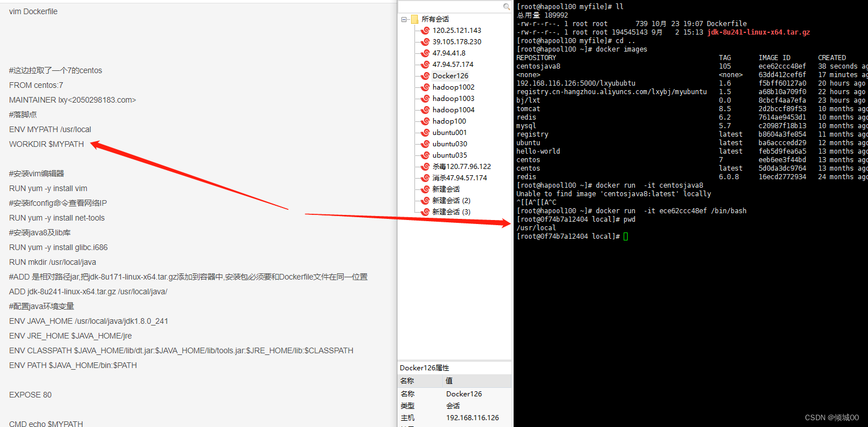Click 'RUN yum -y install vim' line
This screenshot has width=868, height=427.
(48, 188)
